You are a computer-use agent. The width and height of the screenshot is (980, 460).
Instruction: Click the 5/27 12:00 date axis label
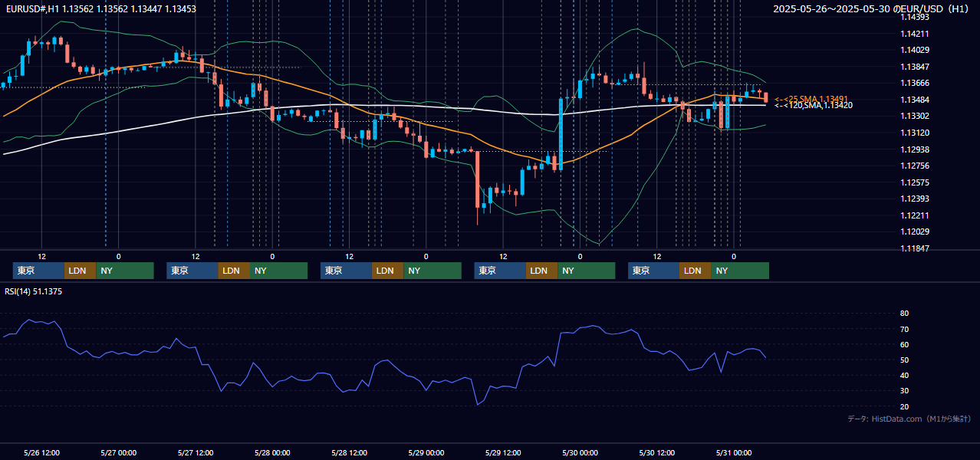196,452
